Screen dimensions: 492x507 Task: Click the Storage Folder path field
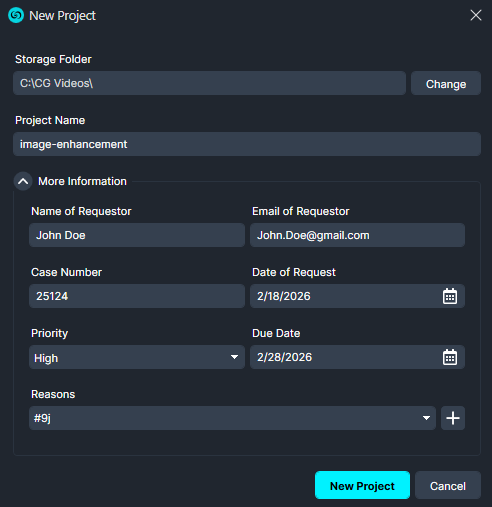(x=209, y=83)
